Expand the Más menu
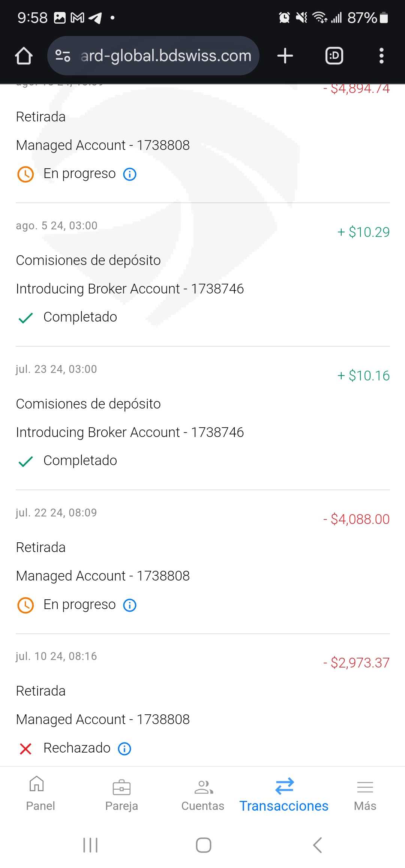This screenshot has width=405, height=868. pos(365,794)
